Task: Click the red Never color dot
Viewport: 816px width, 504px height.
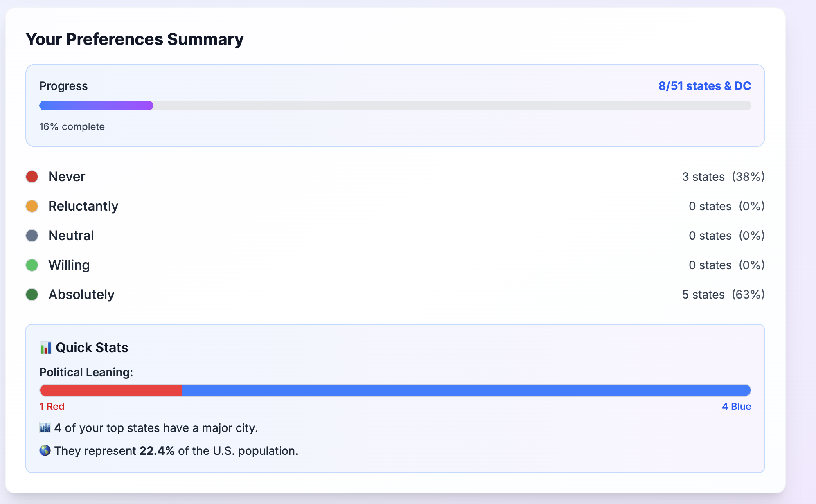Action: point(32,177)
